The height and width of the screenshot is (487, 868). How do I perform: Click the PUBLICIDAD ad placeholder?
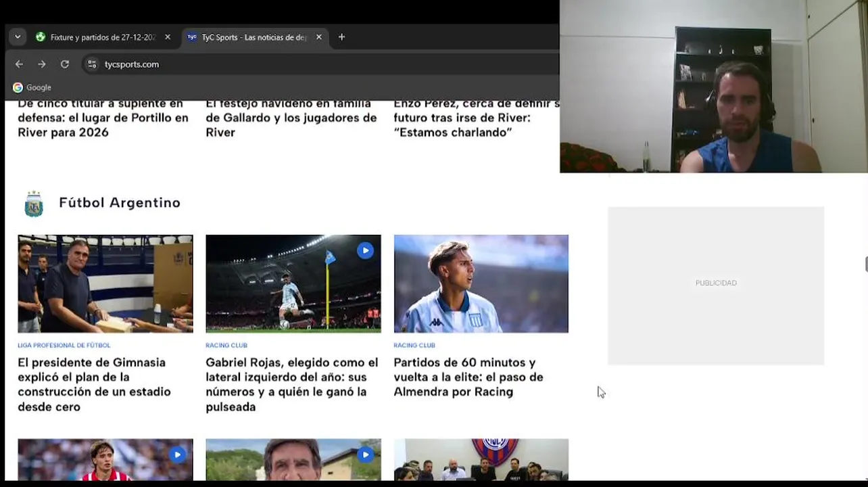click(716, 285)
